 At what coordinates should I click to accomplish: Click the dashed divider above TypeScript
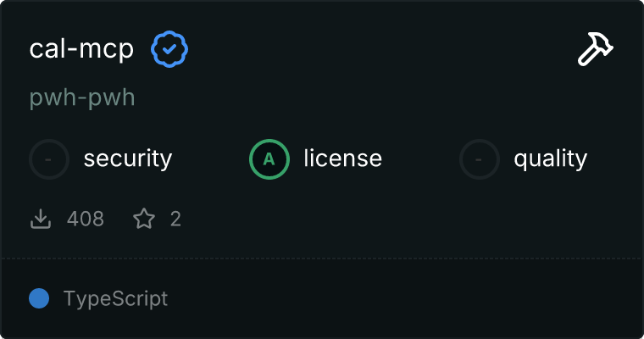[x=322, y=258]
